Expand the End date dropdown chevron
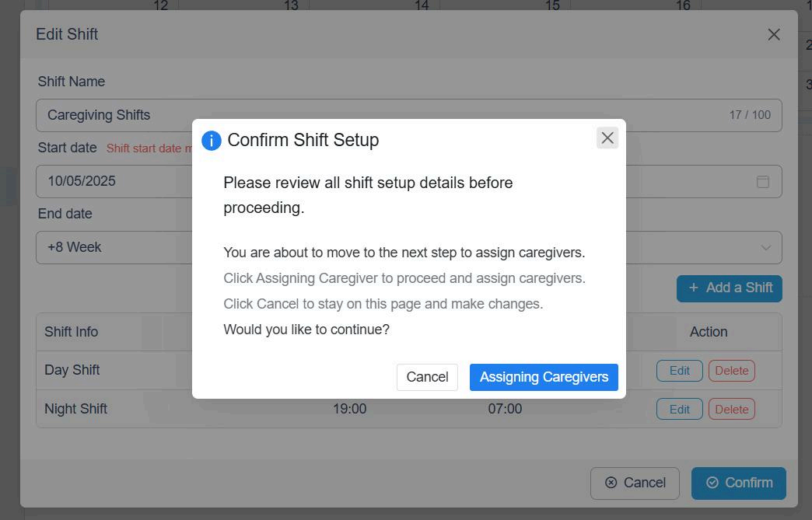Image resolution: width=812 pixels, height=520 pixels. click(x=765, y=247)
